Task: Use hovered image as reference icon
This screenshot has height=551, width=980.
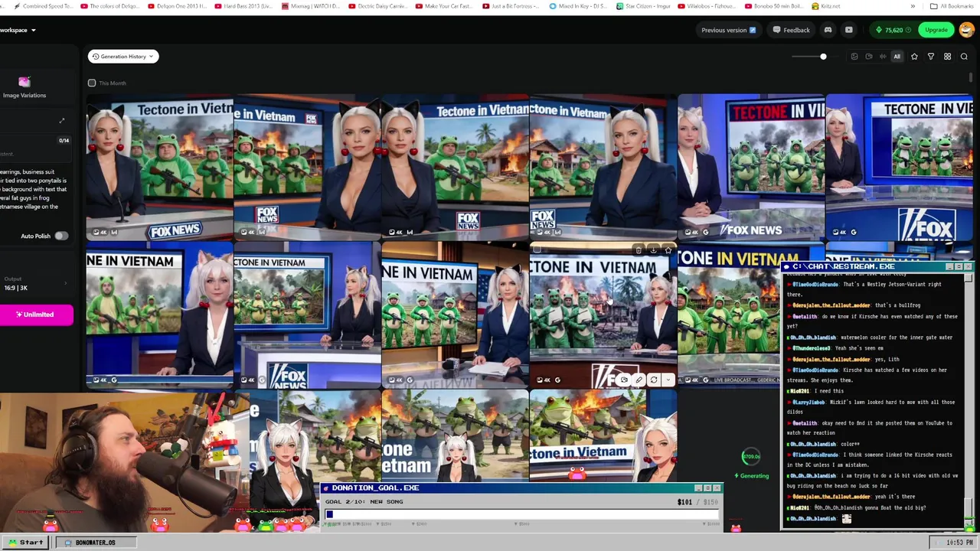Action: pyautogui.click(x=624, y=380)
